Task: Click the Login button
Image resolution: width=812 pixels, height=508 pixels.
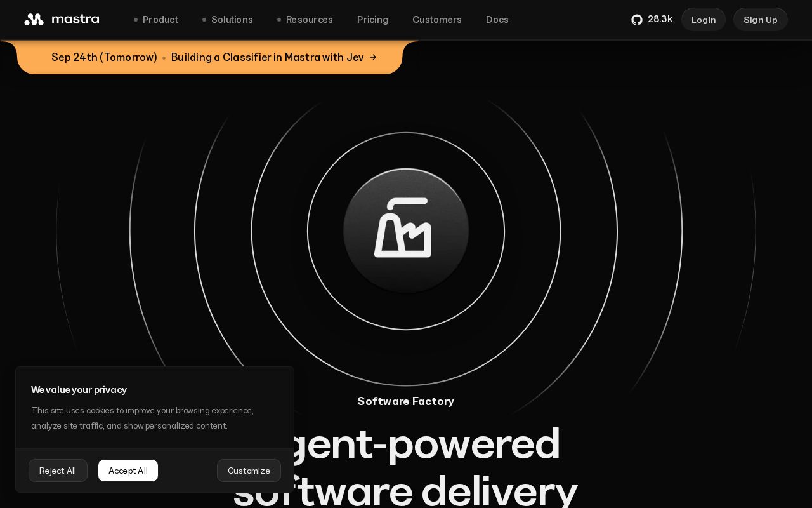Action: (704, 20)
